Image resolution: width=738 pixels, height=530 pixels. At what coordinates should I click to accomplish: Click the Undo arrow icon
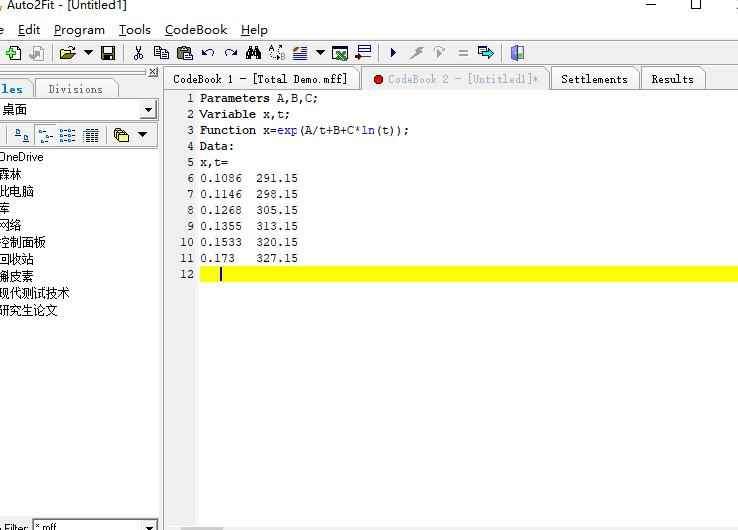pos(208,53)
